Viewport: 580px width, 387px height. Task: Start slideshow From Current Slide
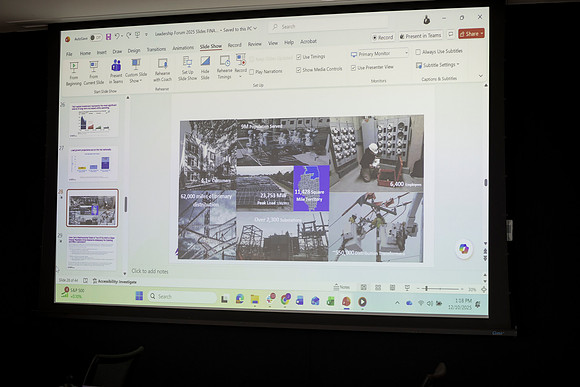pos(94,73)
